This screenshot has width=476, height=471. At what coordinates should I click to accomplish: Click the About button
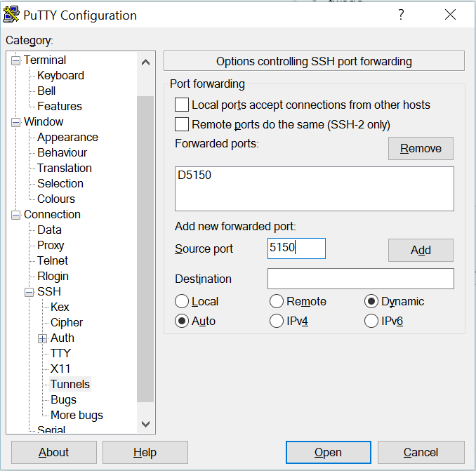(x=54, y=452)
